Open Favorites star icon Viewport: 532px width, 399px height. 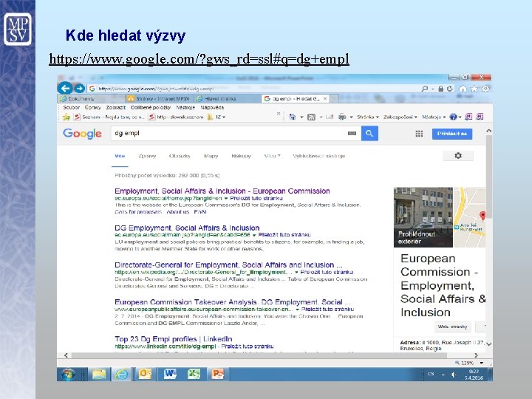(474, 89)
